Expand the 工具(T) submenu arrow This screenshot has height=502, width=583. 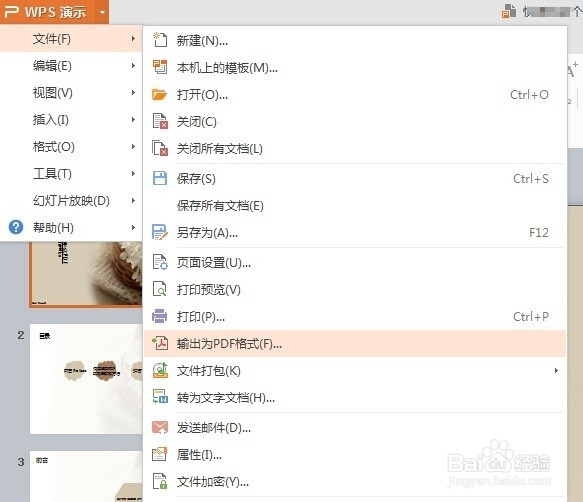click(x=133, y=173)
